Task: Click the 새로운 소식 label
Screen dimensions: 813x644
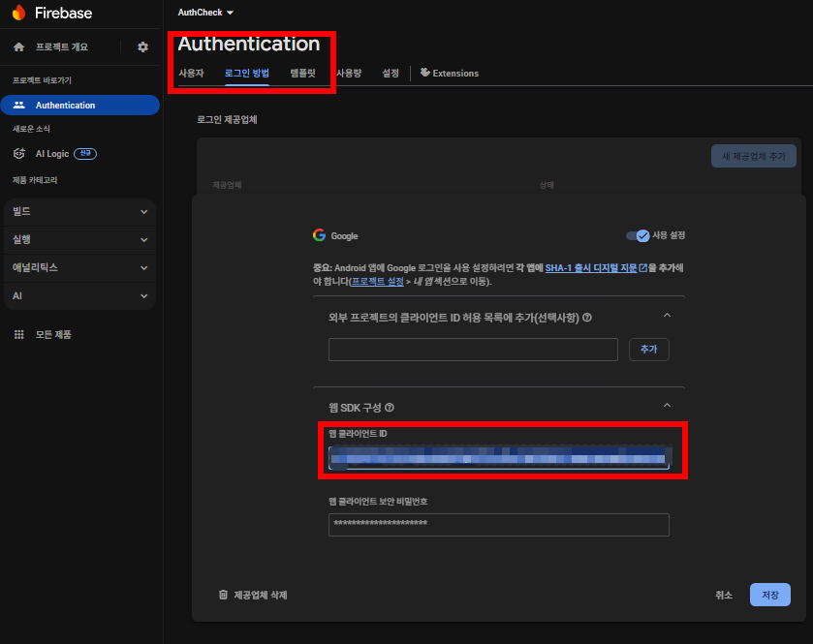Action: pyautogui.click(x=31, y=129)
